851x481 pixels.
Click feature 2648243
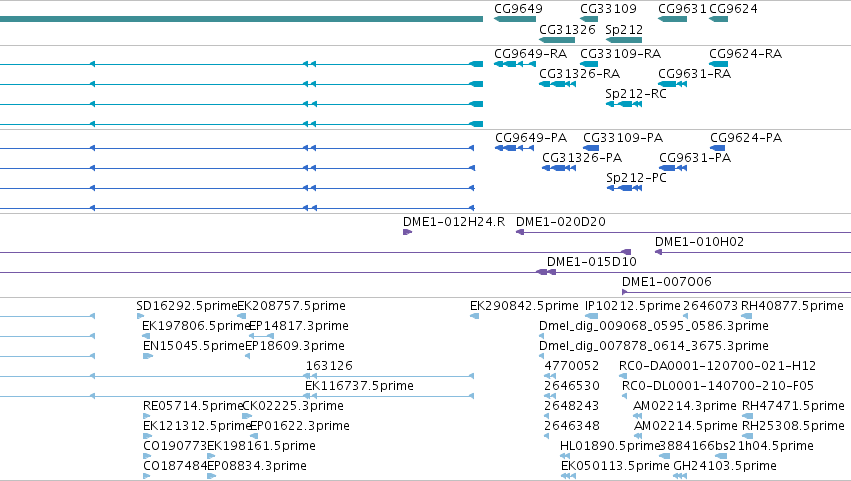click(571, 407)
